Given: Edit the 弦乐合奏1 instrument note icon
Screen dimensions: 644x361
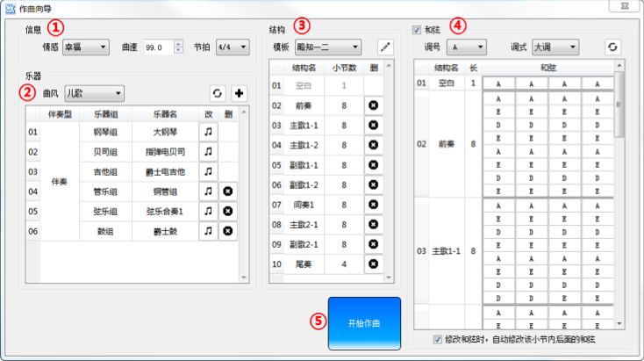Looking at the screenshot, I should [208, 211].
